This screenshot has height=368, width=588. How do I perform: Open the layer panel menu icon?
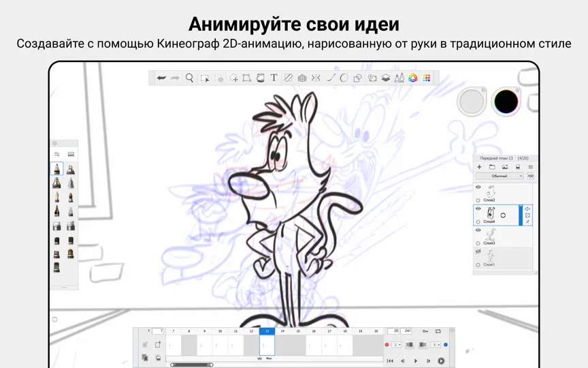click(x=530, y=167)
